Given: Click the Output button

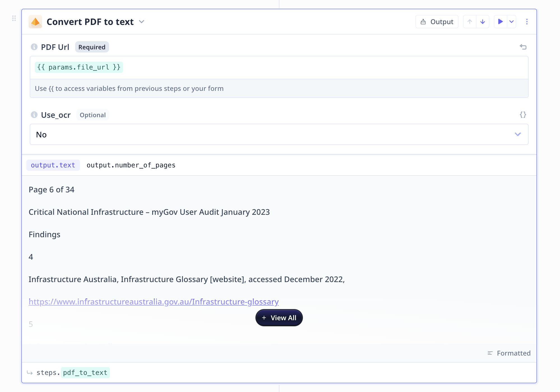Looking at the screenshot, I should coord(437,22).
